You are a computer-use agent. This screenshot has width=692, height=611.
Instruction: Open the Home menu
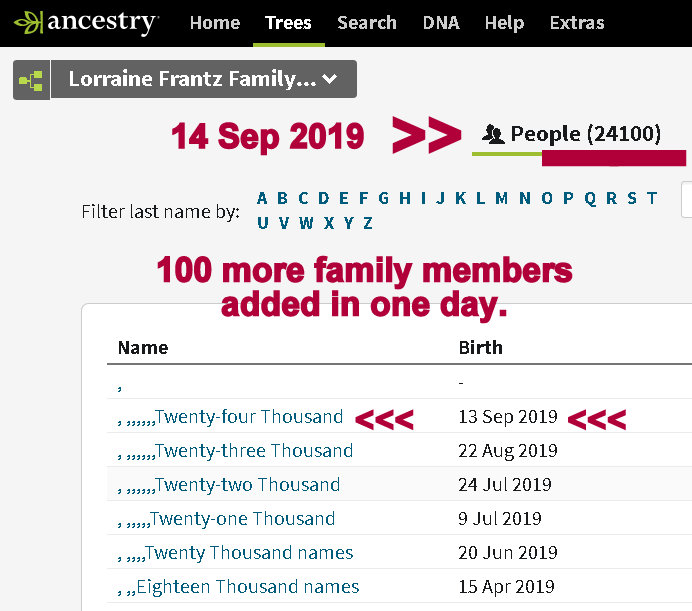click(214, 23)
